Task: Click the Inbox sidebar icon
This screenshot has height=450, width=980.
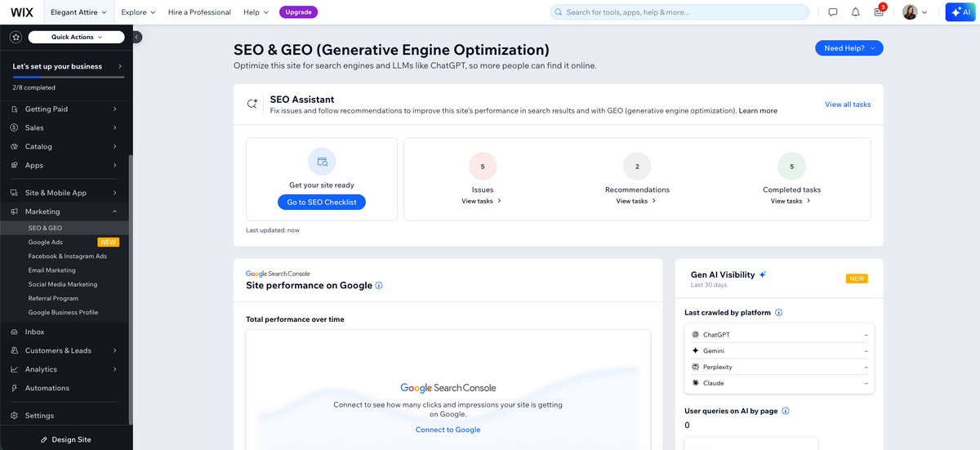Action: coord(16,332)
